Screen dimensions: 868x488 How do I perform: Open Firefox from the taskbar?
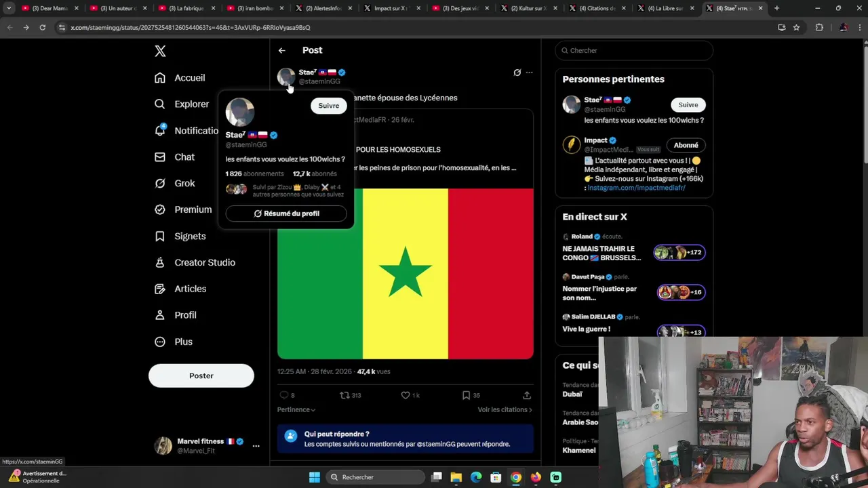pos(536,477)
